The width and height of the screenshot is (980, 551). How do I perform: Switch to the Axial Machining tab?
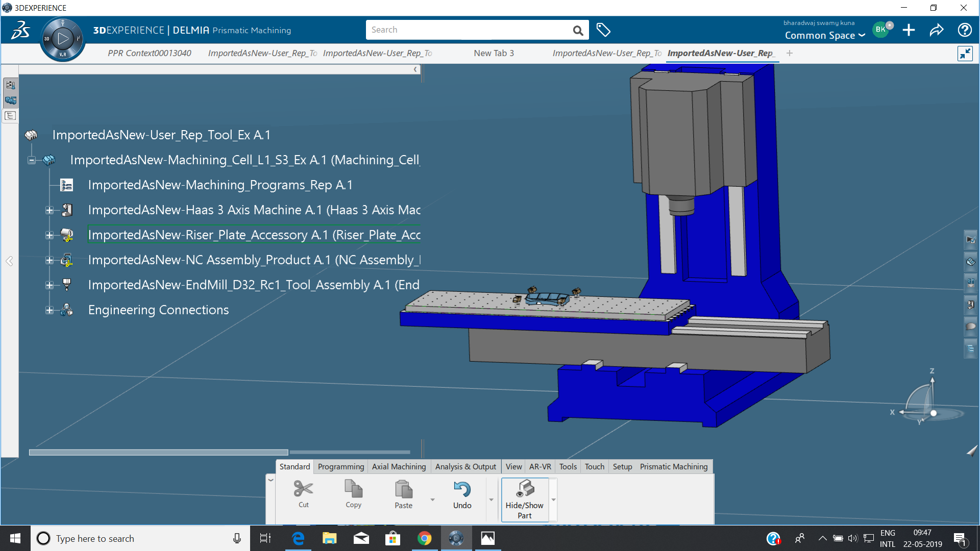tap(399, 467)
